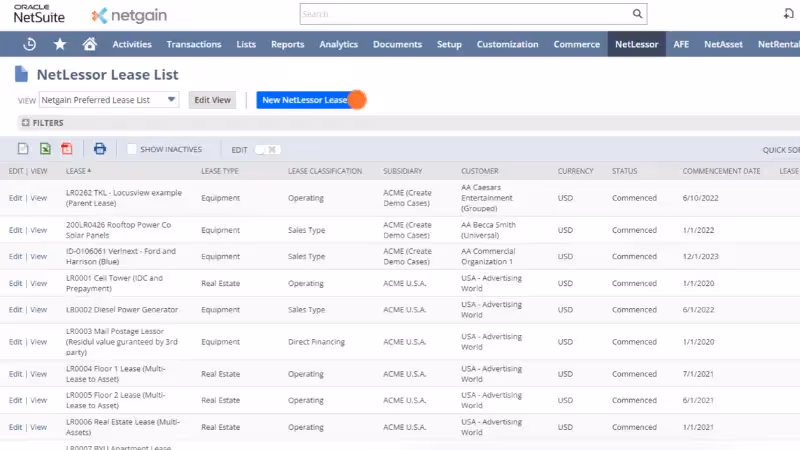Click AA Caesars Entertainment customer cell
This screenshot has height=450, width=800.
(x=487, y=198)
